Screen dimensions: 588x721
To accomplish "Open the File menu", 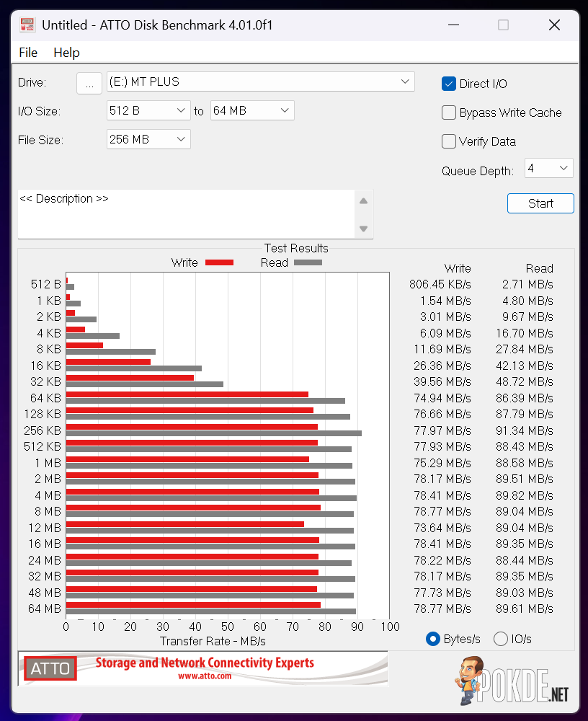I will [28, 53].
